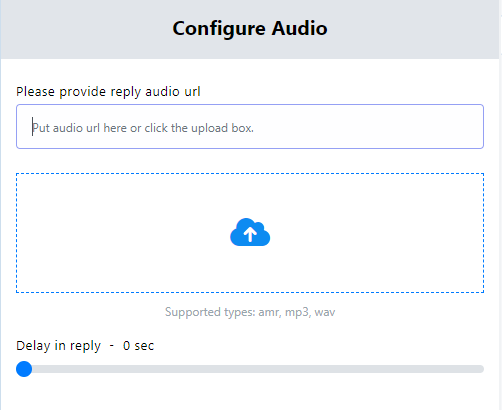Click the cloud upload icon
This screenshot has width=502, height=410.
click(250, 232)
